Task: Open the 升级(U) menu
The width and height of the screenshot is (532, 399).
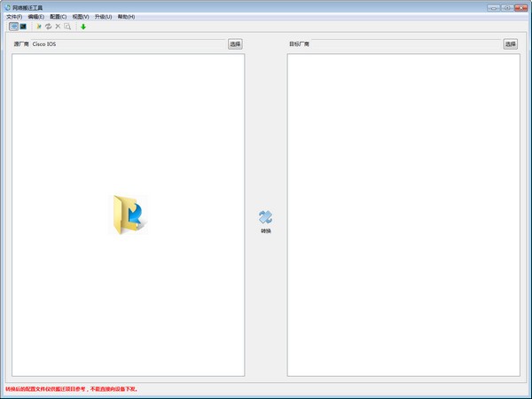Action: click(x=103, y=17)
